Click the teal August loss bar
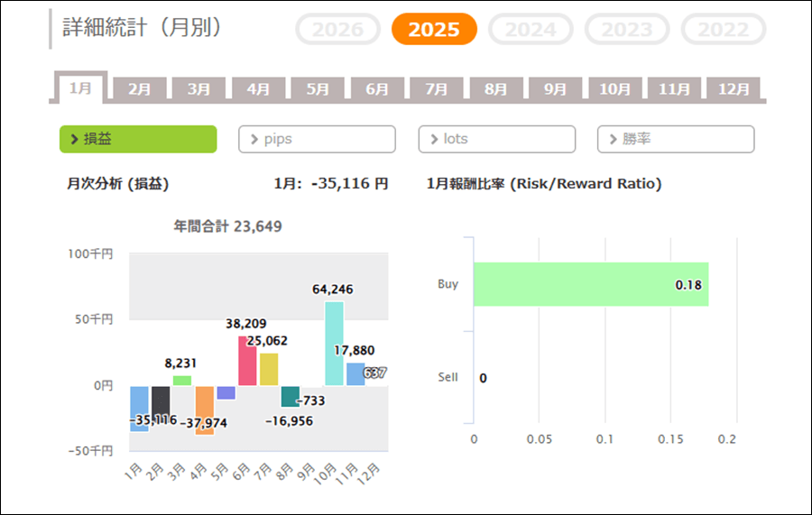 tap(291, 396)
